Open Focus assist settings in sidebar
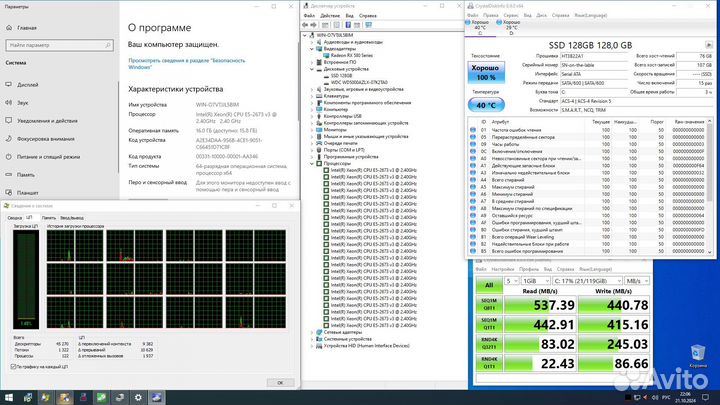Image resolution: width=720 pixels, height=405 pixels. 45,139
